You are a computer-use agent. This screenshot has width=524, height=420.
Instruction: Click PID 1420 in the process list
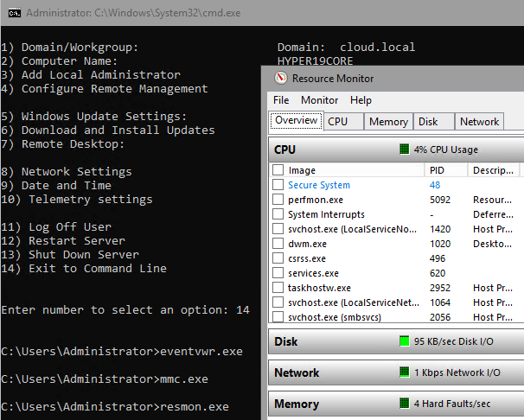(x=440, y=229)
